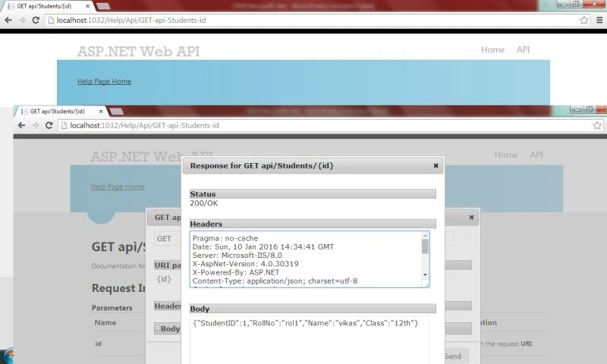Image resolution: width=607 pixels, height=364 pixels.
Task: Click inside the response Body text area
Action: 310,340
